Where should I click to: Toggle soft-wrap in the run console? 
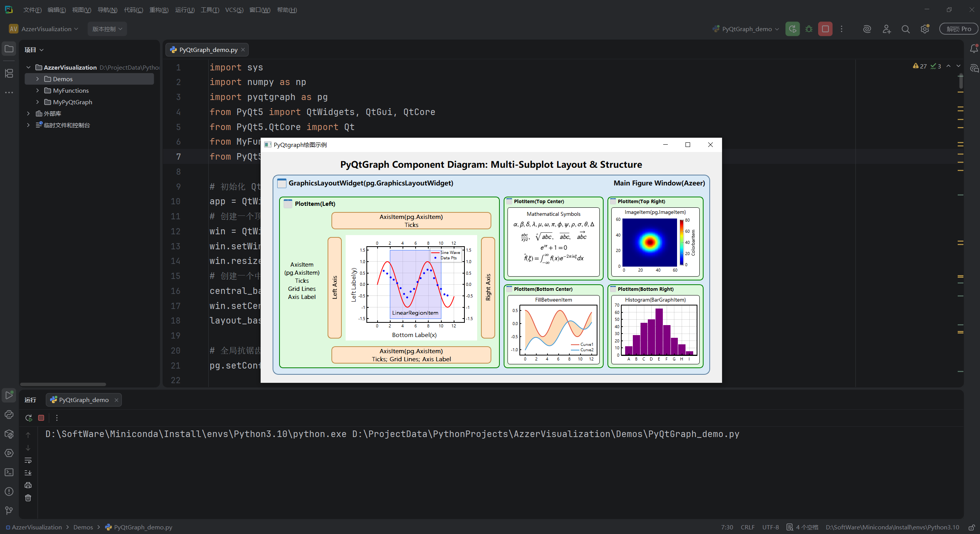point(28,460)
